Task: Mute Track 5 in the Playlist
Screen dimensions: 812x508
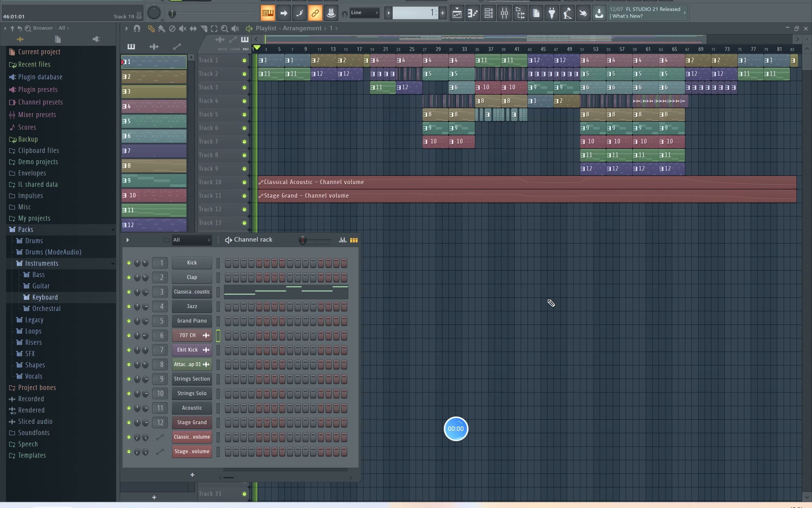Action: coord(244,115)
